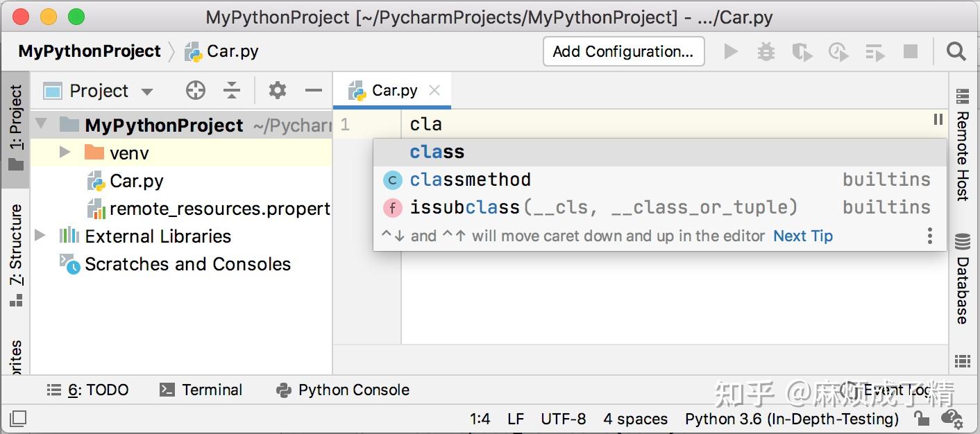Click the Debug bug icon
This screenshot has width=980, height=434.
coord(766,51)
